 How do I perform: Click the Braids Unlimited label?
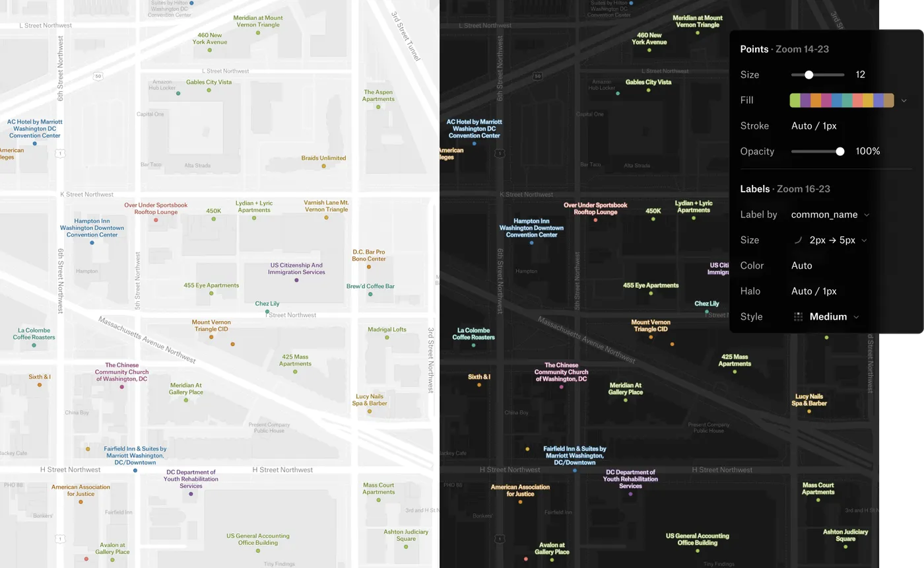(323, 158)
